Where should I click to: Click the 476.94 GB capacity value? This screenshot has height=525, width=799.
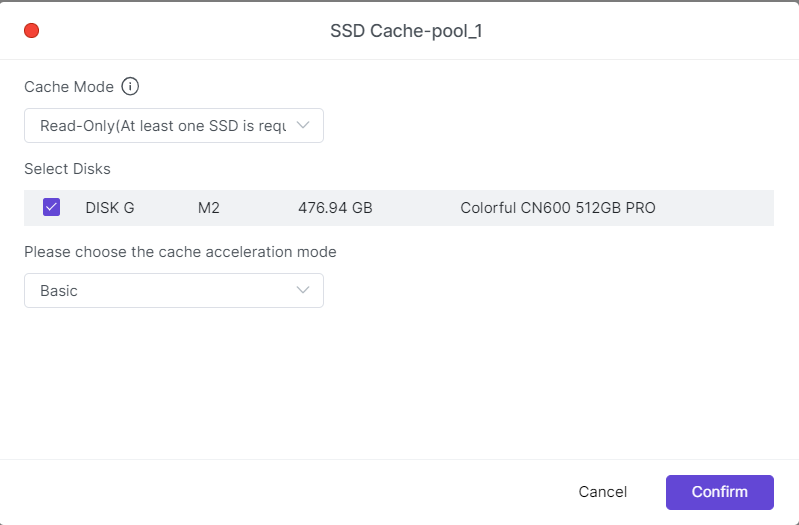tap(335, 208)
